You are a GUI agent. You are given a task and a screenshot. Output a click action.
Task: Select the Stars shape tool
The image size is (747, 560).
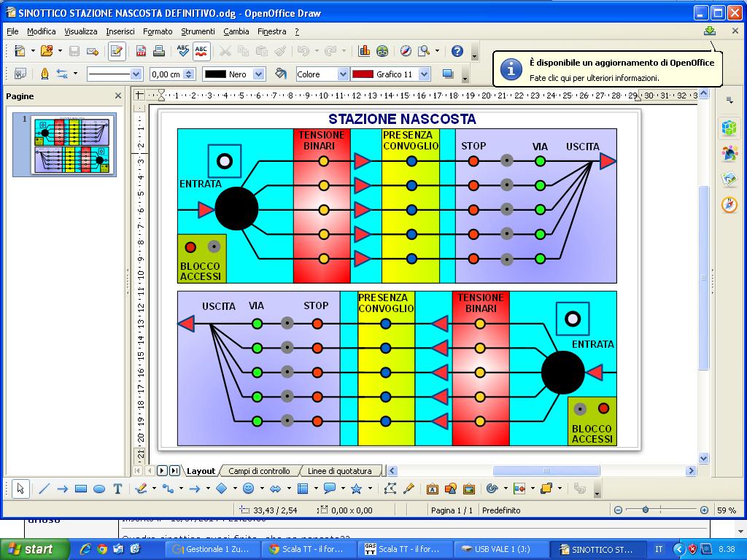[356, 489]
